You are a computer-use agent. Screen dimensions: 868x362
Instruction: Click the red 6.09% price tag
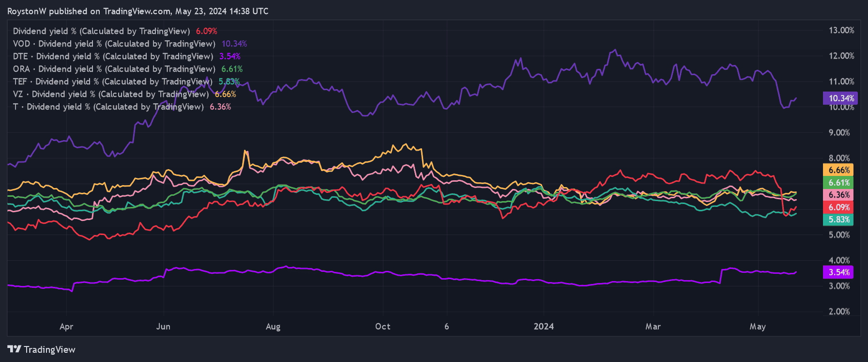click(x=838, y=207)
